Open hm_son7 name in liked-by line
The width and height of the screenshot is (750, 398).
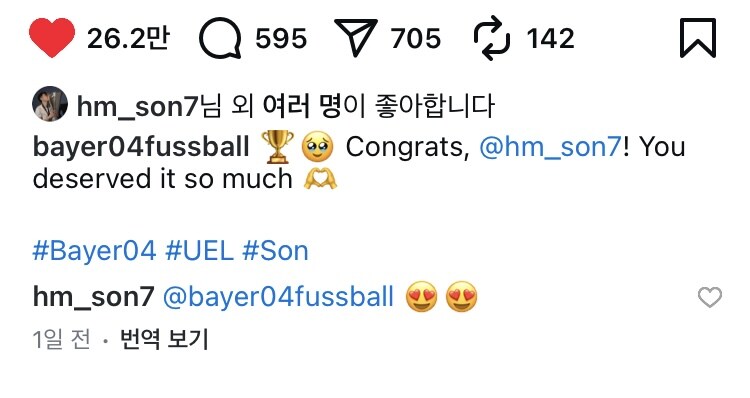tap(138, 106)
